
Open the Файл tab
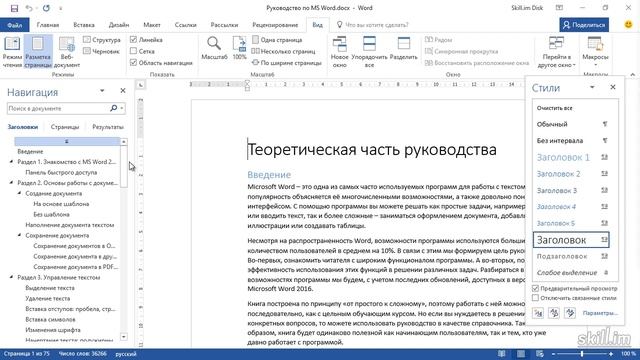14,25
